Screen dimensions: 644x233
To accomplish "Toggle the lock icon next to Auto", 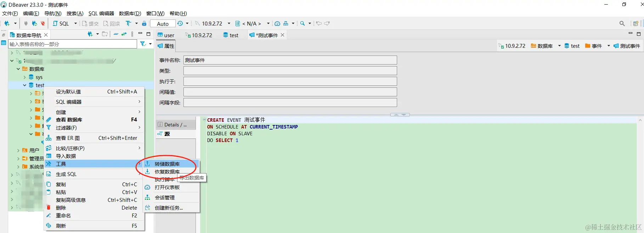I will pos(144,23).
